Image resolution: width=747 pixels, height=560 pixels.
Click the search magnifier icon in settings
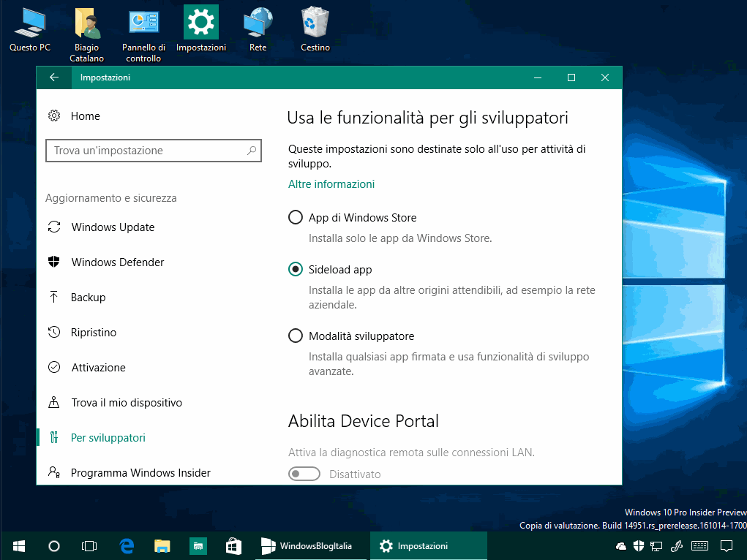point(252,151)
